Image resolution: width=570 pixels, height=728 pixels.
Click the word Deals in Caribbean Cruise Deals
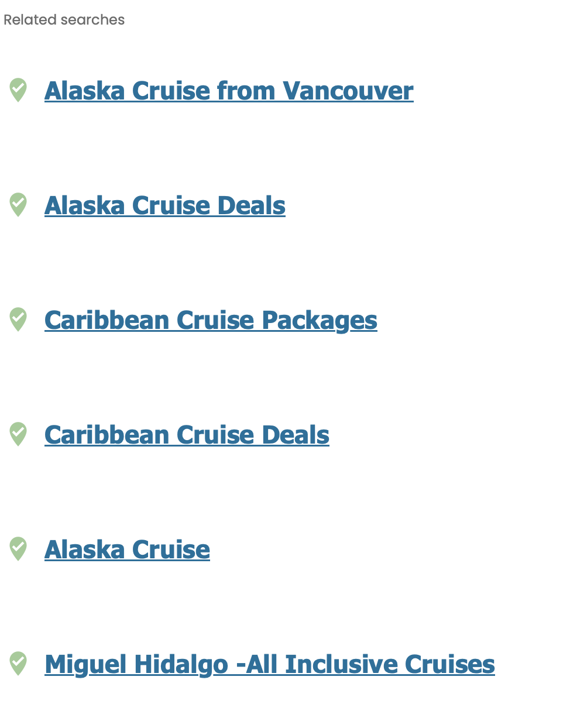click(x=295, y=435)
